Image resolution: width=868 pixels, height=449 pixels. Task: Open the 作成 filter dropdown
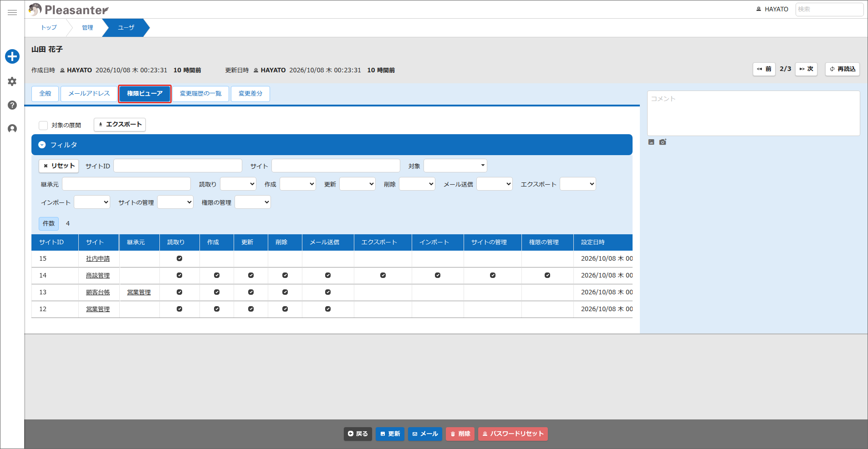point(298,184)
